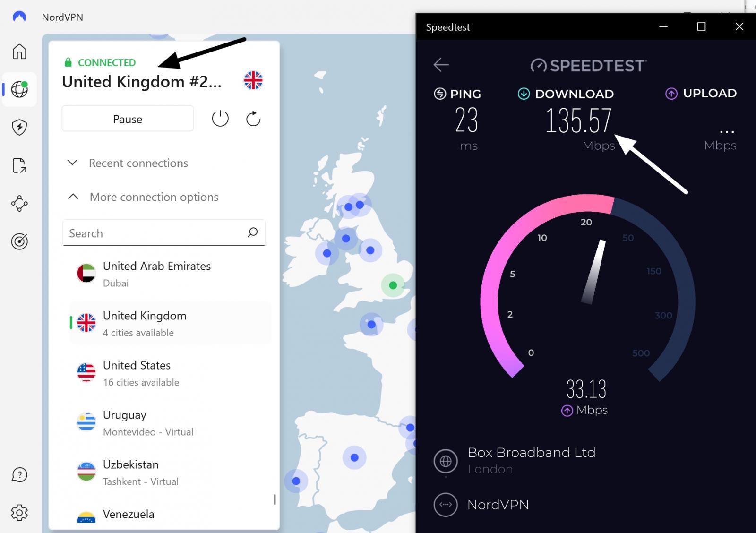
Task: Select United States with 16 cities
Action: (137, 373)
